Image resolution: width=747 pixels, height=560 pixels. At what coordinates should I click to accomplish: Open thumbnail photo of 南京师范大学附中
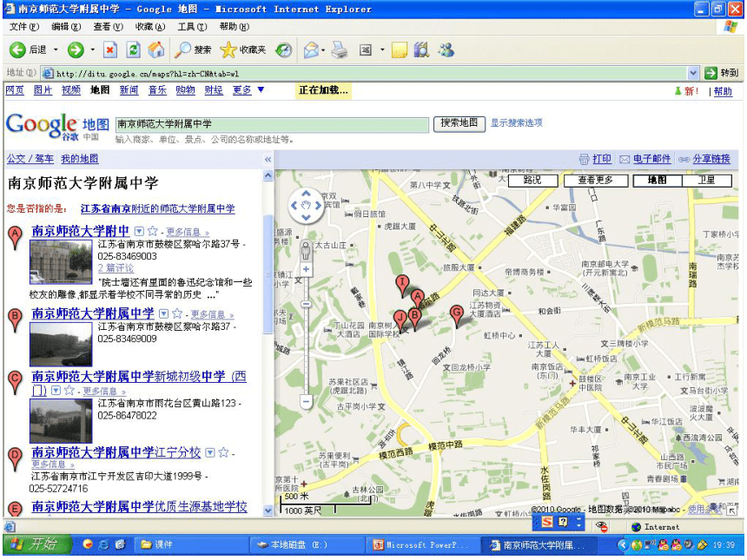[x=61, y=262]
